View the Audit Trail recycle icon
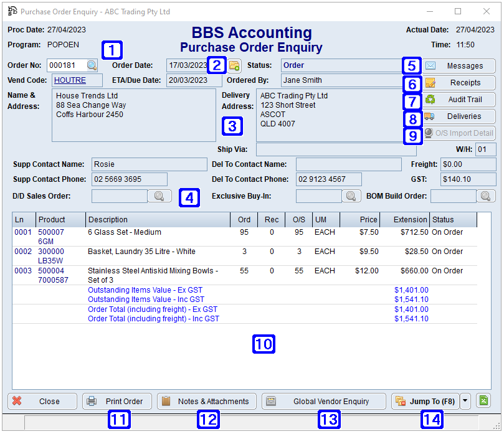 click(x=431, y=99)
